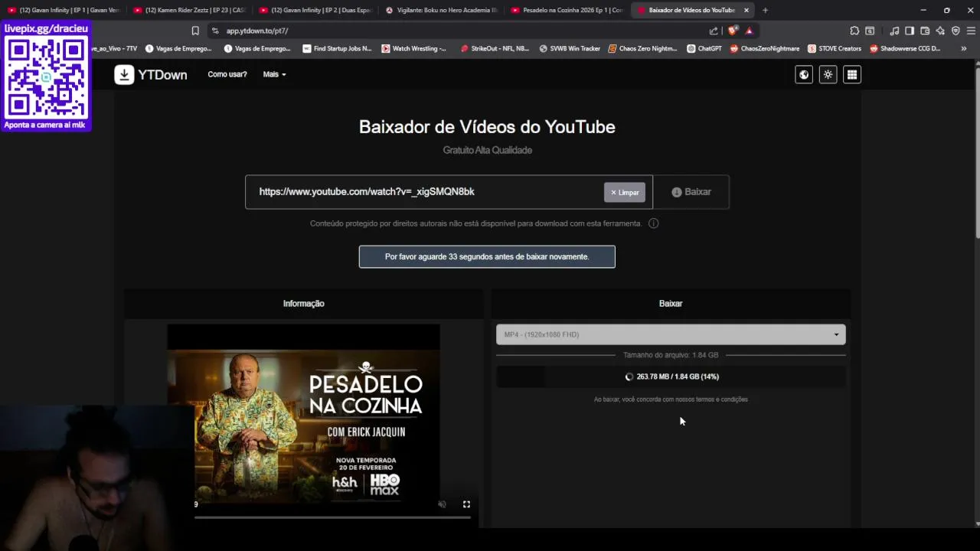Open the Find Startup Jobs bookmark
980x551 pixels.
click(x=337, y=48)
